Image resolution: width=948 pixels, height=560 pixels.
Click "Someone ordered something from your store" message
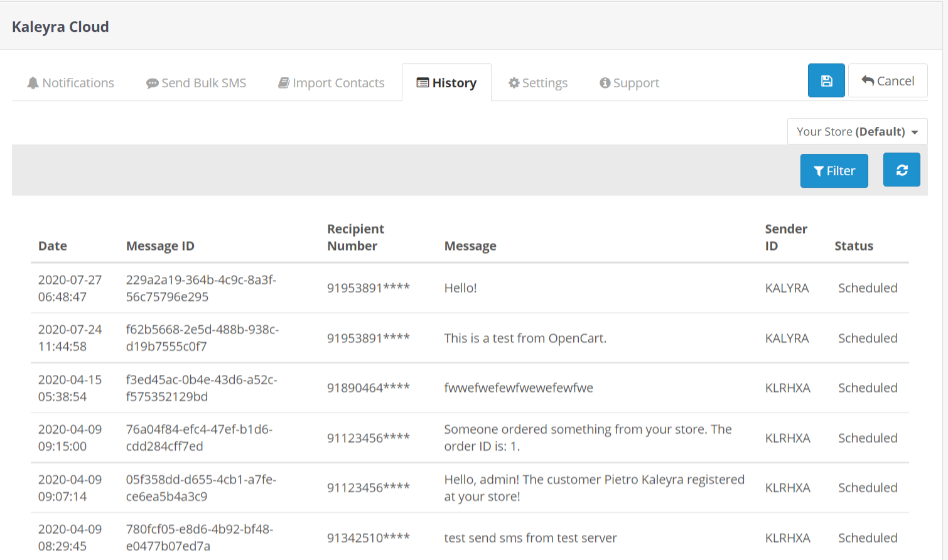588,438
